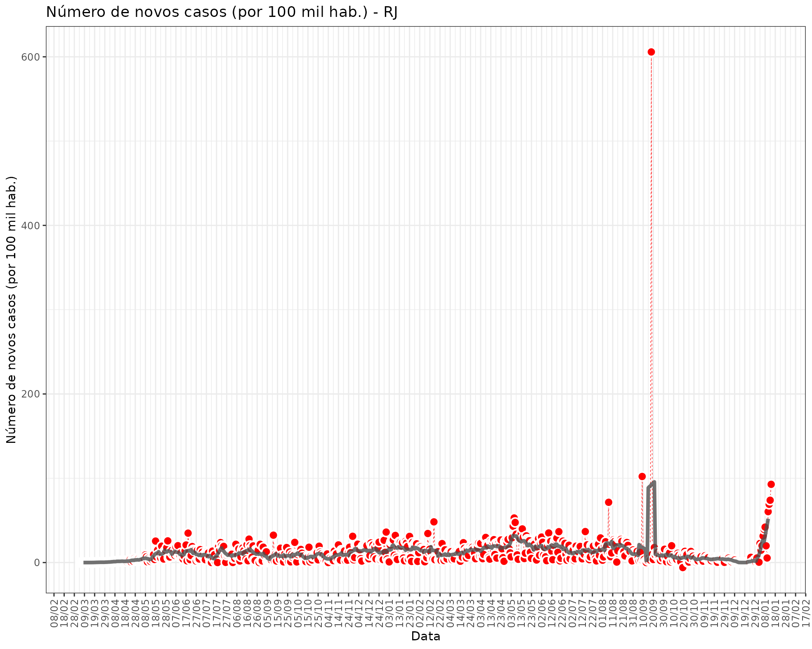Click the x-axis date label 18/05
This screenshot has width=812, height=649.
coord(156,613)
